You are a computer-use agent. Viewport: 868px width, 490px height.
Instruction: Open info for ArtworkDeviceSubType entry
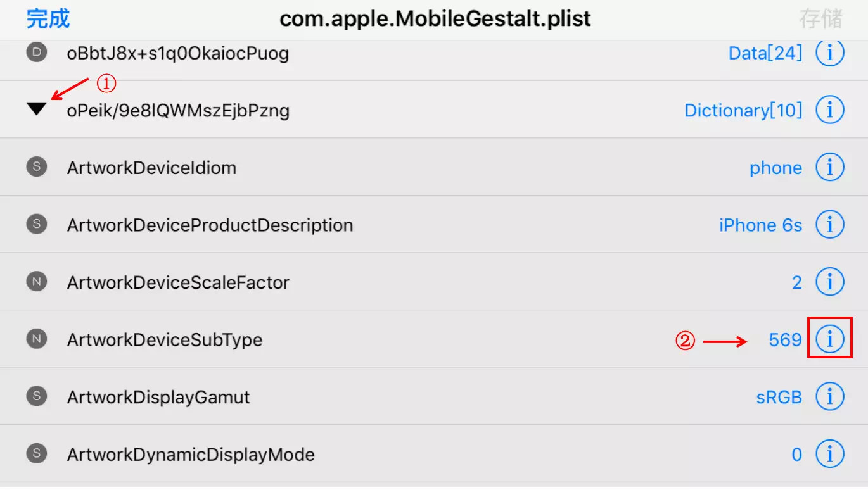coord(829,339)
